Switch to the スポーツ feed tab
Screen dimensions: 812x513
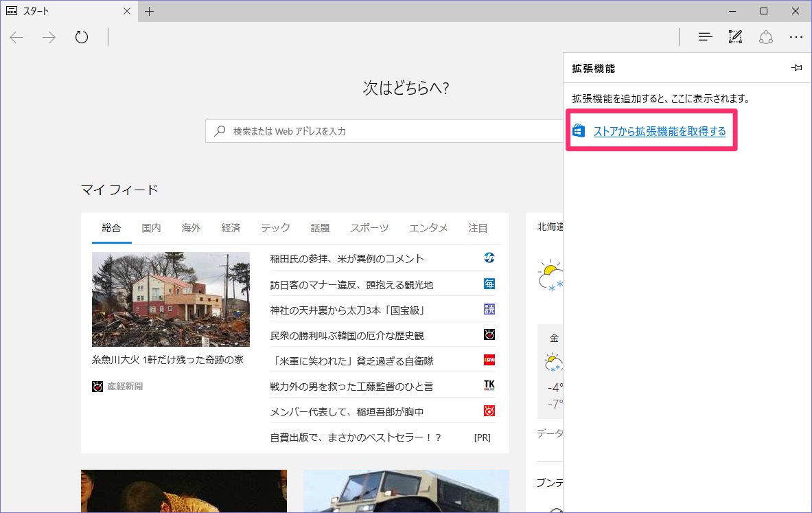[369, 228]
